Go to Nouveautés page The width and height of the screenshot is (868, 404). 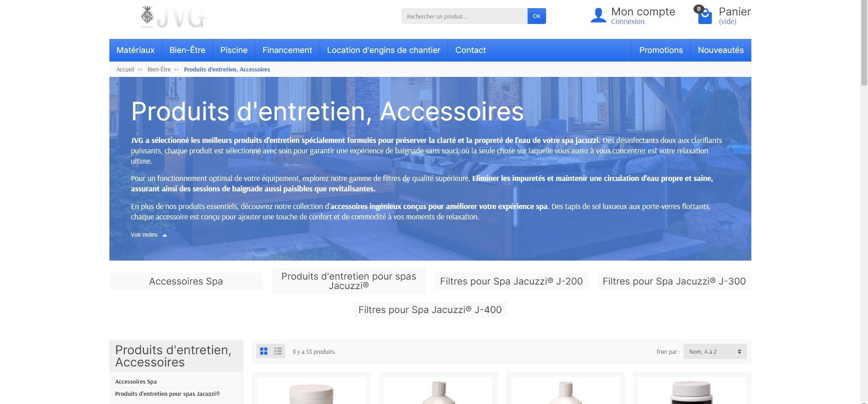721,50
